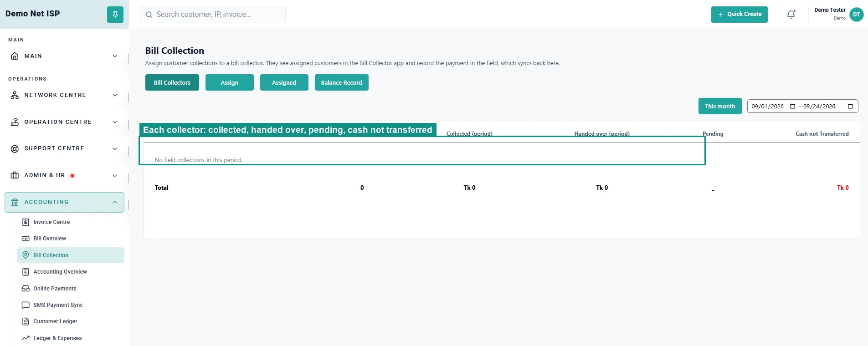The height and width of the screenshot is (346, 868).
Task: Click the Quick Create button
Action: click(740, 15)
